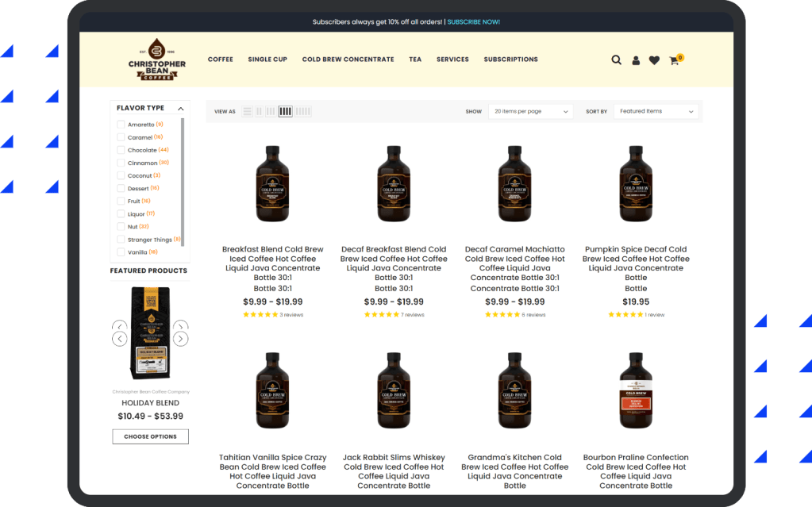This screenshot has width=812, height=507.
Task: Go to the Subscriptions menu item
Action: pos(510,60)
